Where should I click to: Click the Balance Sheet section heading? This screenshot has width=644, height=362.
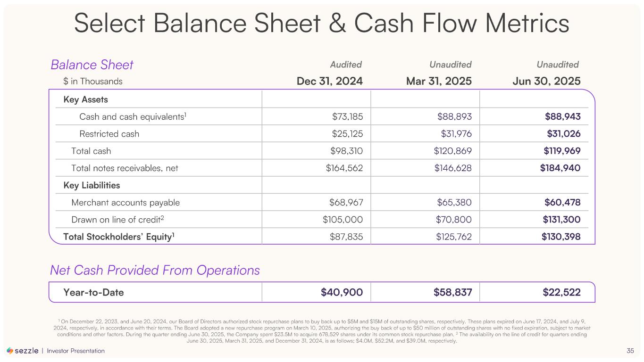tap(92, 65)
